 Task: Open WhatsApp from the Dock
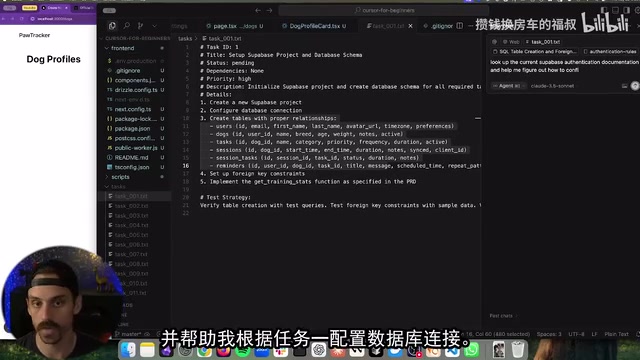pos(471,350)
